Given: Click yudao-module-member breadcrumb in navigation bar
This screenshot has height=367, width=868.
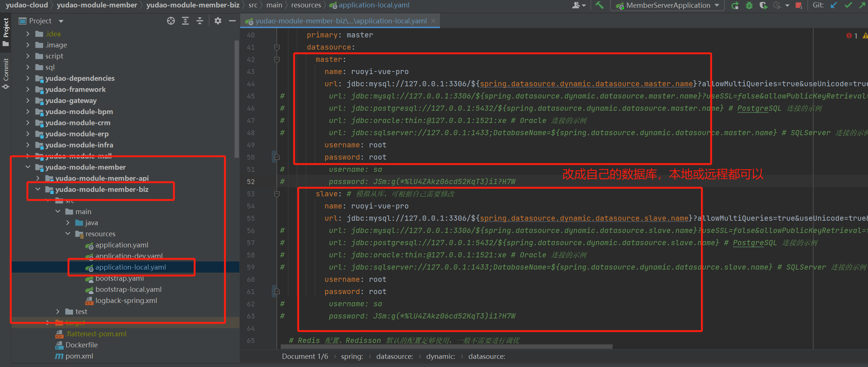Looking at the screenshot, I should (97, 5).
